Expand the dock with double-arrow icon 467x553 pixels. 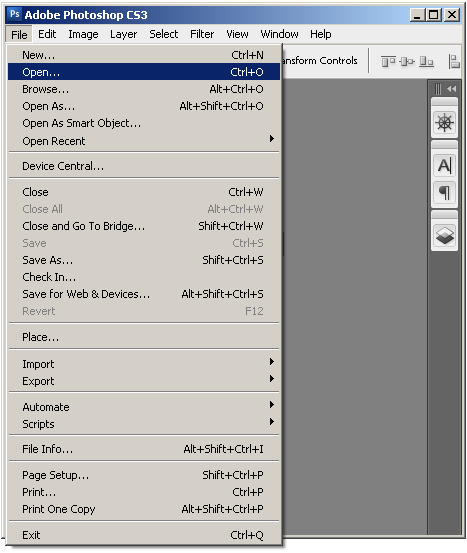(451, 89)
